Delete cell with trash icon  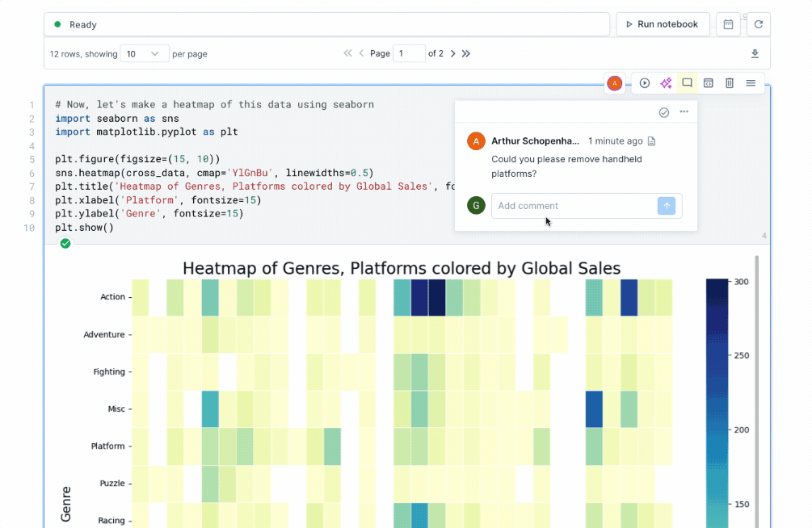729,83
